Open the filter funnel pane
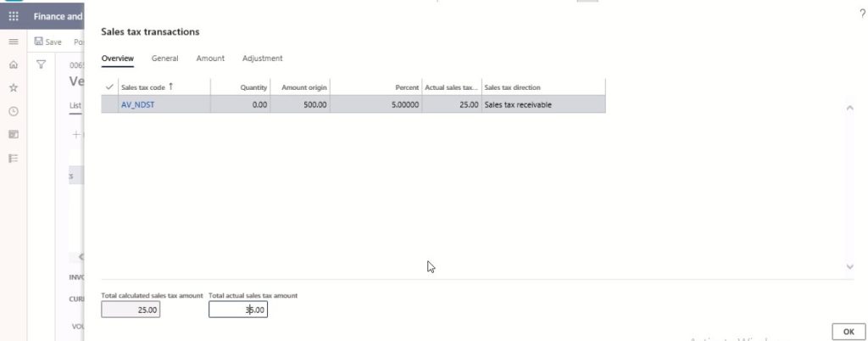Image resolution: width=868 pixels, height=341 pixels. tap(41, 64)
